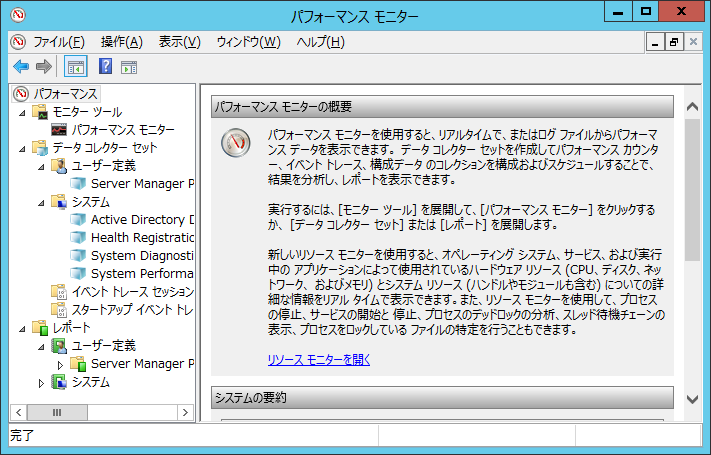Click the パフォーマンス root node icon

(21, 94)
